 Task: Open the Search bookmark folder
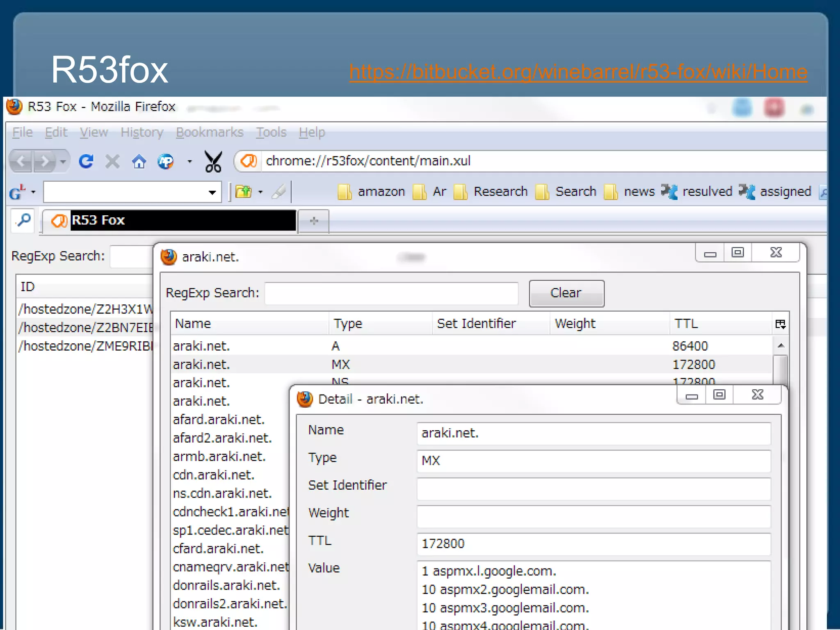point(566,192)
